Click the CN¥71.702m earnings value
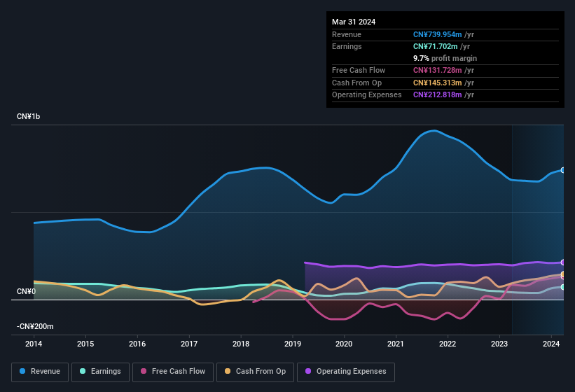 436,46
